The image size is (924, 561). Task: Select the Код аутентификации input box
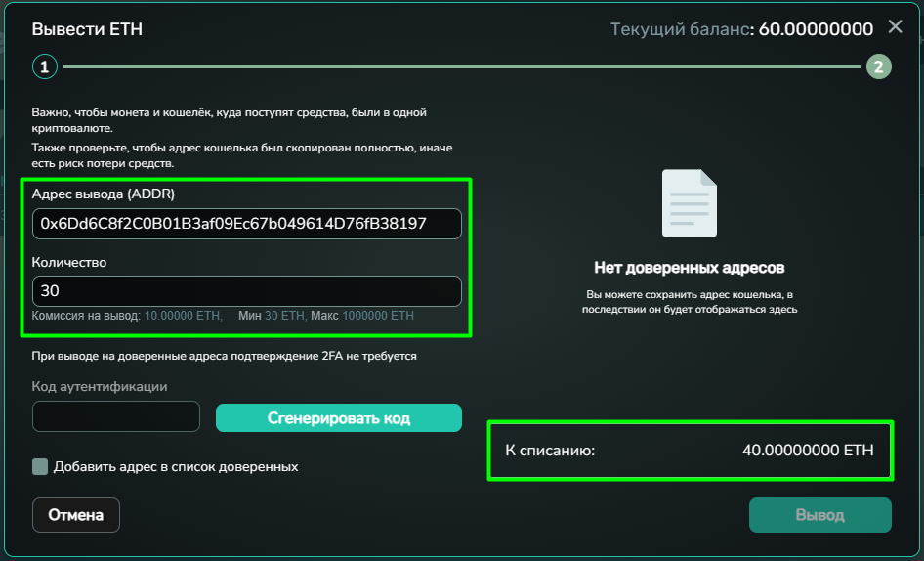[115, 417]
